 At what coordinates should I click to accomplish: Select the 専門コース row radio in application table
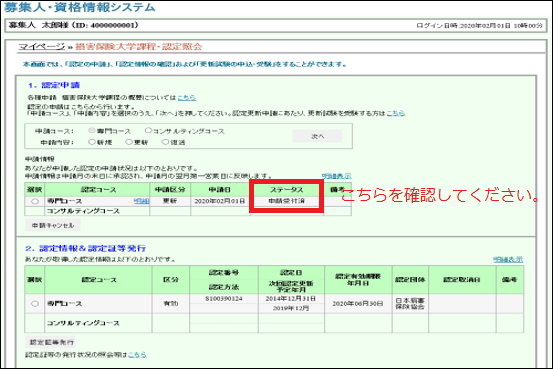click(35, 201)
